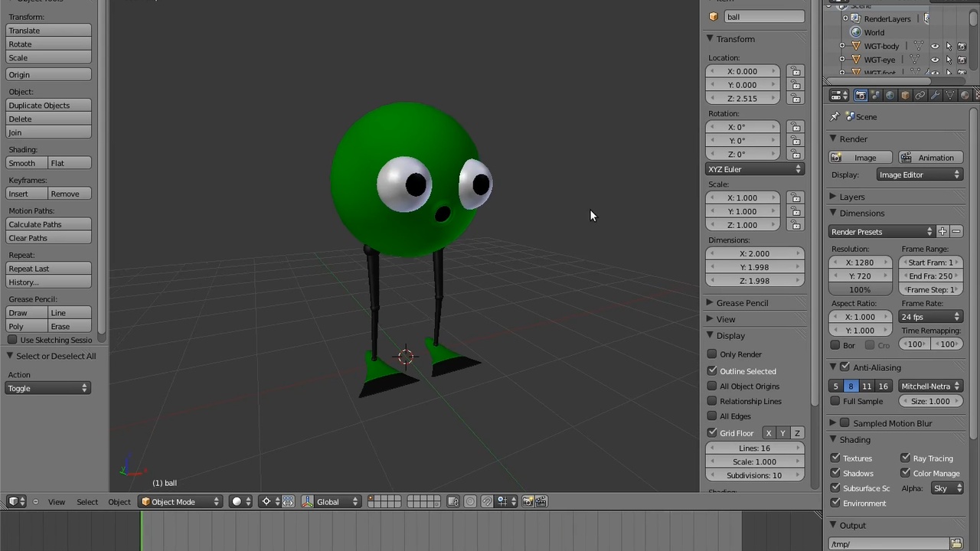Open the Toggle action dropdown
The image size is (980, 551).
48,389
